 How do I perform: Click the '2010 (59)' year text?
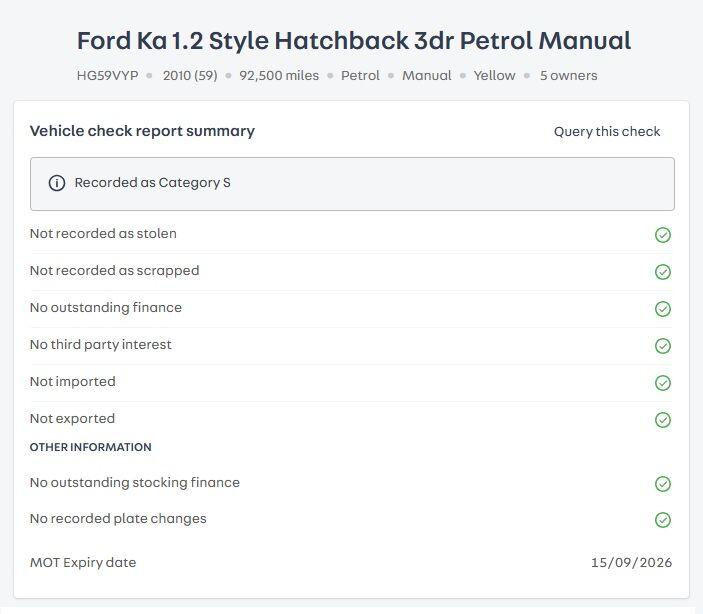point(190,75)
